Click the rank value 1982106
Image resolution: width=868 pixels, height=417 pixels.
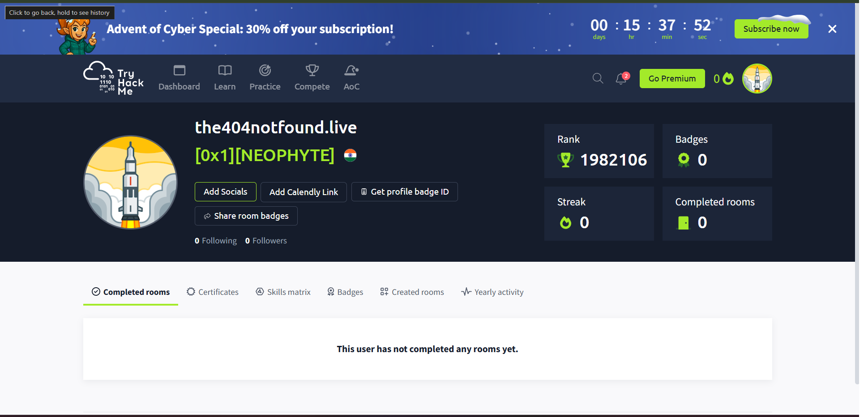pyautogui.click(x=614, y=160)
